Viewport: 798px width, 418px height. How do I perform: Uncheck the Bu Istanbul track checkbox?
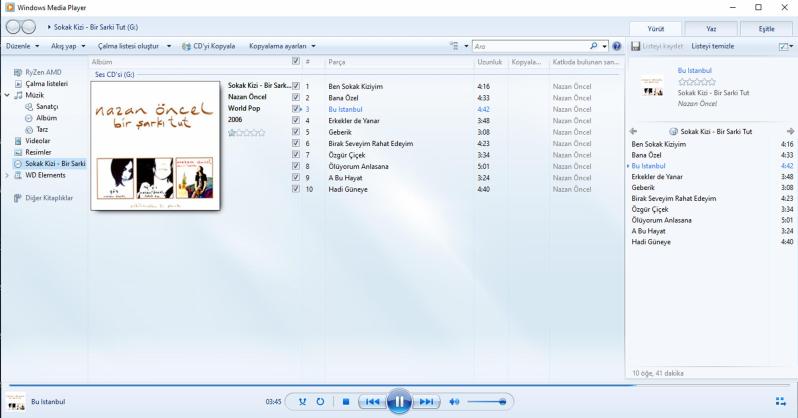click(x=296, y=109)
